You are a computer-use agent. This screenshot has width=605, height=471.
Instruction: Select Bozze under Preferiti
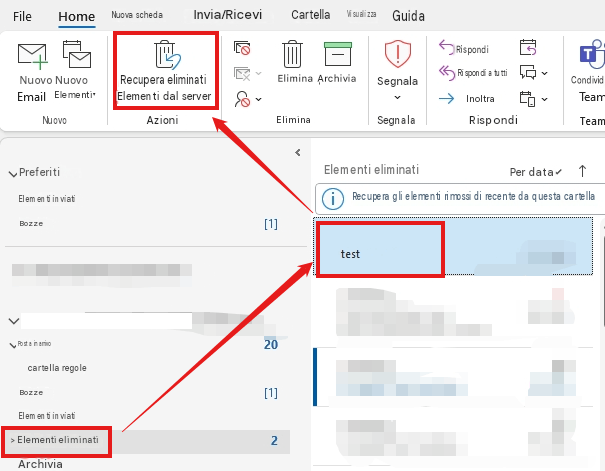pyautogui.click(x=31, y=224)
